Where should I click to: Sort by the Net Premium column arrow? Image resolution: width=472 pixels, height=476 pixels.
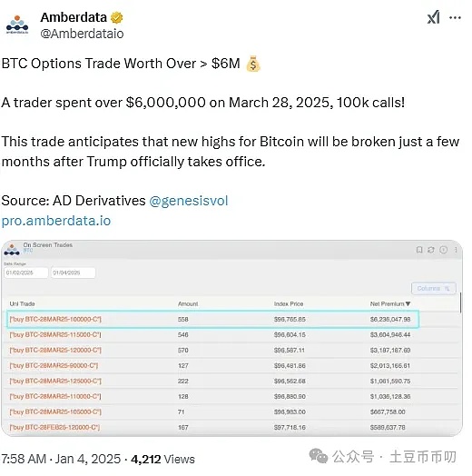point(408,303)
